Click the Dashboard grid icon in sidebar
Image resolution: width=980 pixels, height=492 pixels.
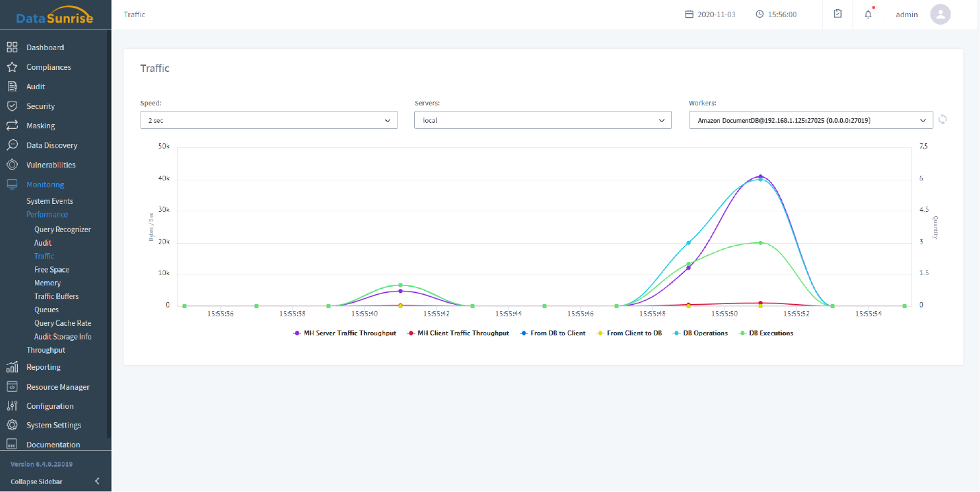point(12,47)
